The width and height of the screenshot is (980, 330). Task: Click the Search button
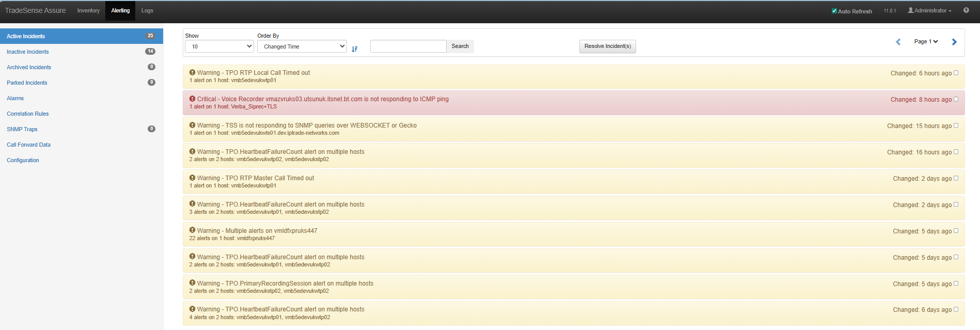coord(460,46)
